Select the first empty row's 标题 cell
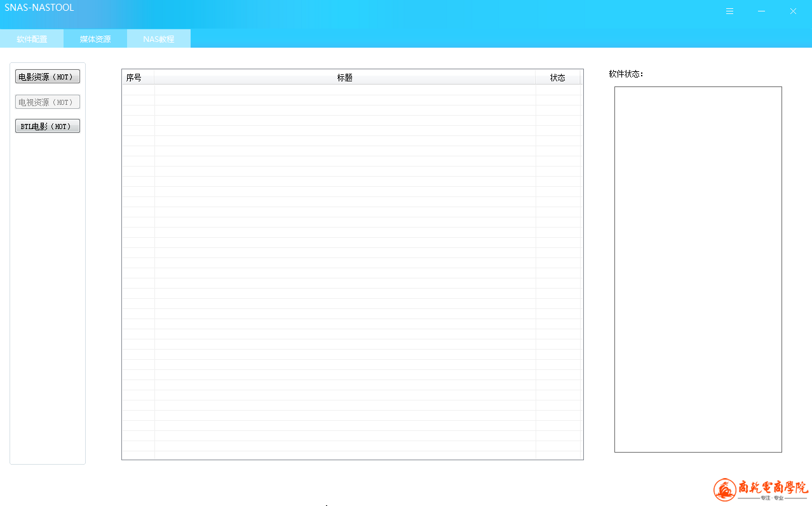 344,90
